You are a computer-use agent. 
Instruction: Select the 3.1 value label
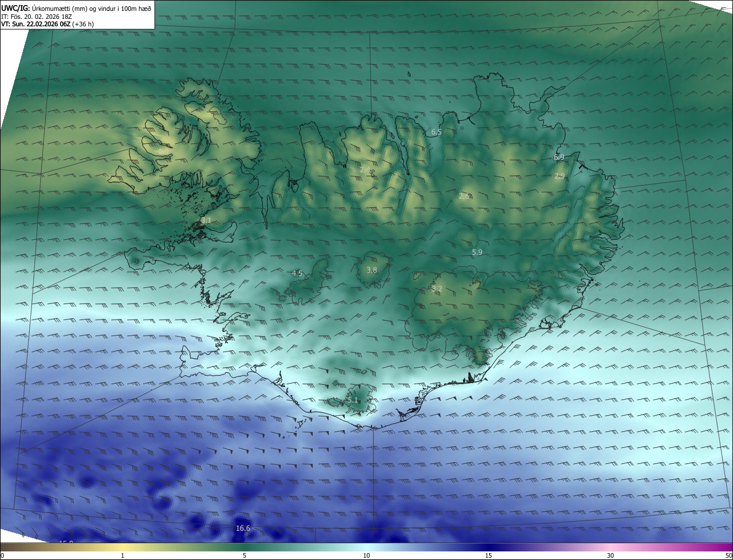point(206,220)
